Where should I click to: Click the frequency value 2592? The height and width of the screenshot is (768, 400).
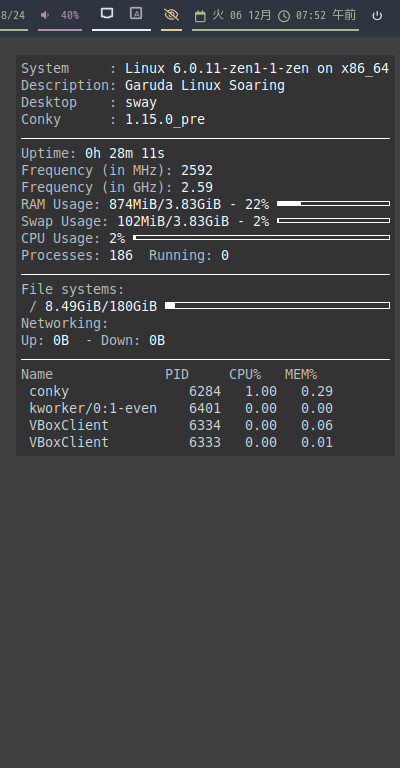click(x=197, y=170)
